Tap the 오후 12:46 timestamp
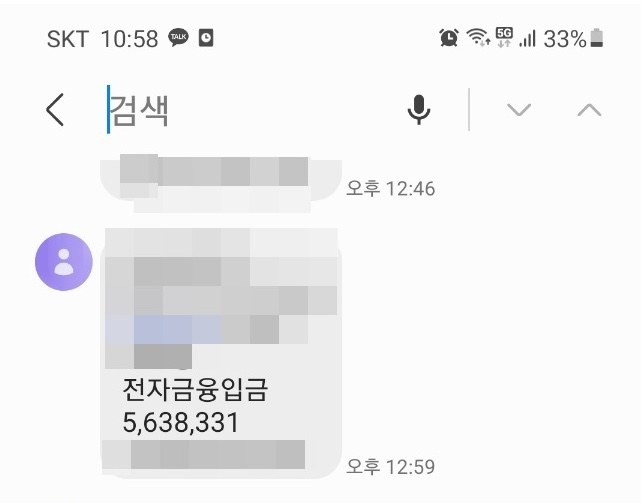 pos(390,189)
